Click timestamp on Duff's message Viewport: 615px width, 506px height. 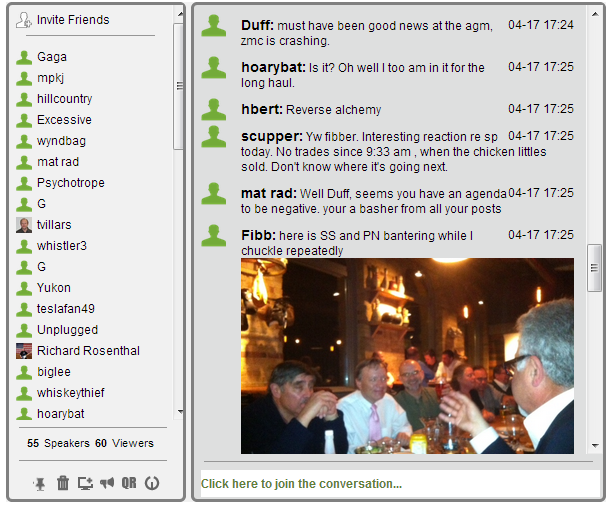541,25
